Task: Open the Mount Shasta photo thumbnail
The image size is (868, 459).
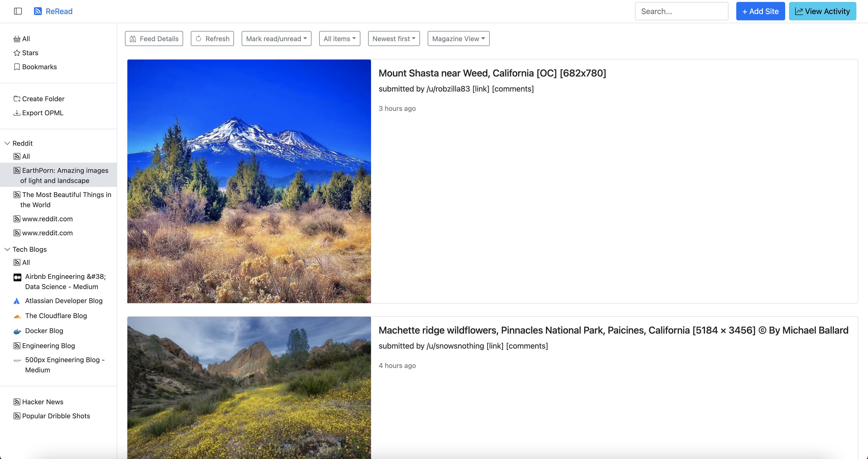Action: click(x=249, y=181)
